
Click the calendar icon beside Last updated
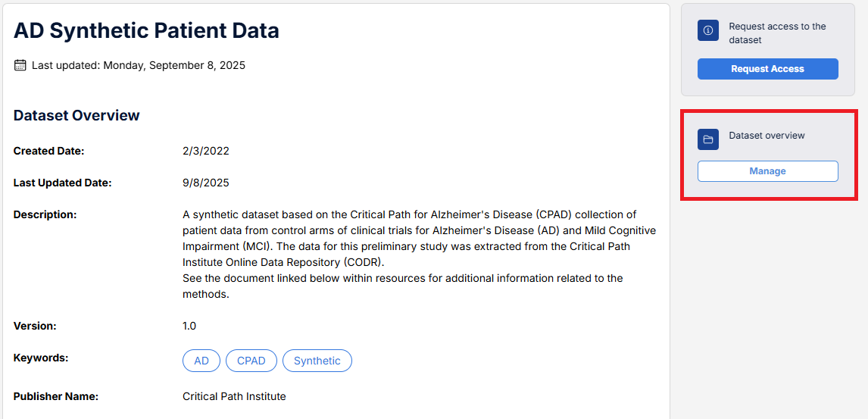(x=20, y=65)
